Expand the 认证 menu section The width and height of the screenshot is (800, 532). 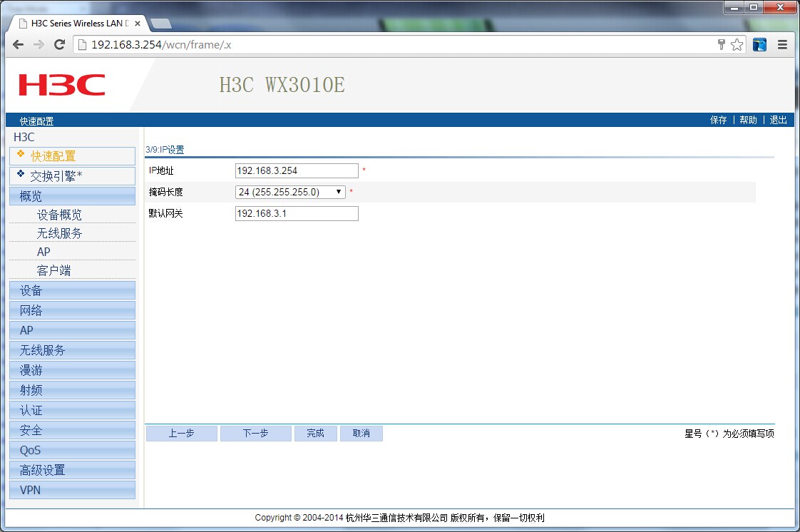[73, 410]
